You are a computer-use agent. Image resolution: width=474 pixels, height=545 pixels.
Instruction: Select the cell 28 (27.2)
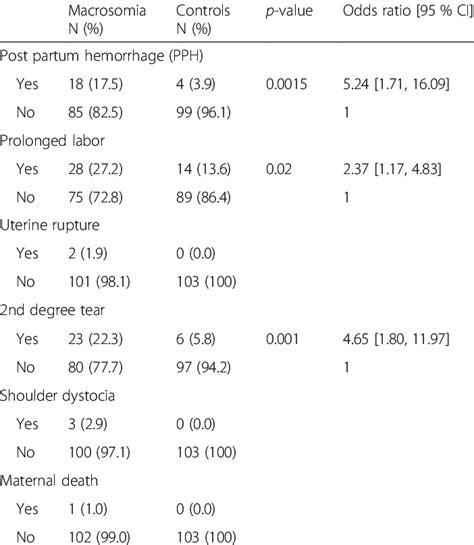click(x=96, y=169)
